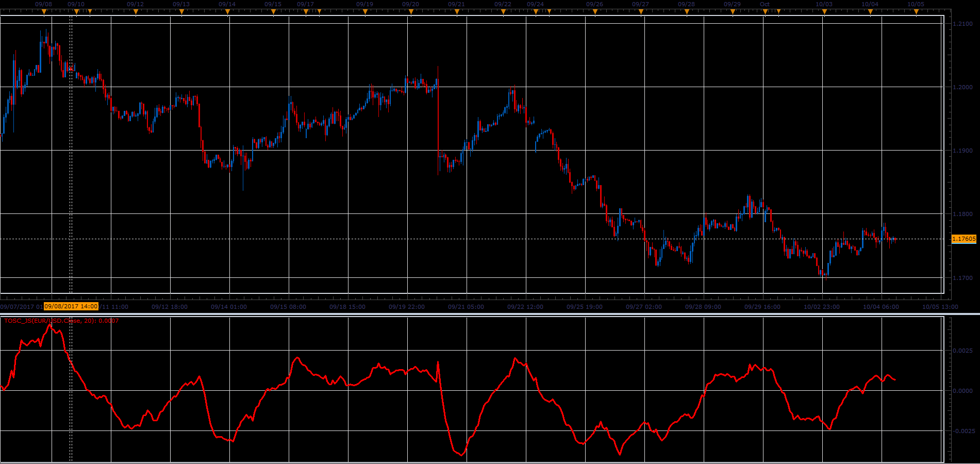Click the 1.1700 price axis label
Image resolution: width=980 pixels, height=464 pixels.
pyautogui.click(x=963, y=278)
